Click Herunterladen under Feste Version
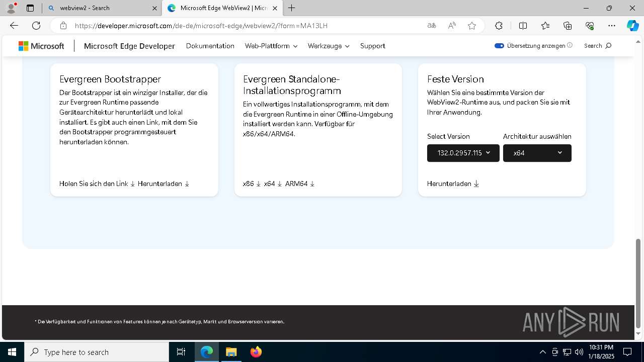 [x=453, y=184]
